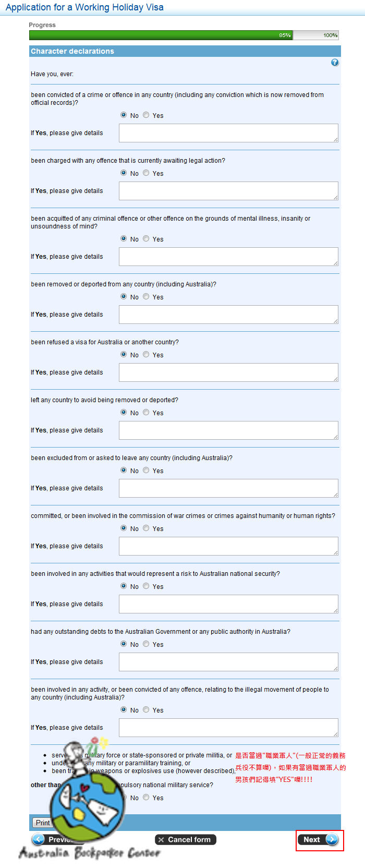Click the Cancel form button
365x868 pixels.
186,840
